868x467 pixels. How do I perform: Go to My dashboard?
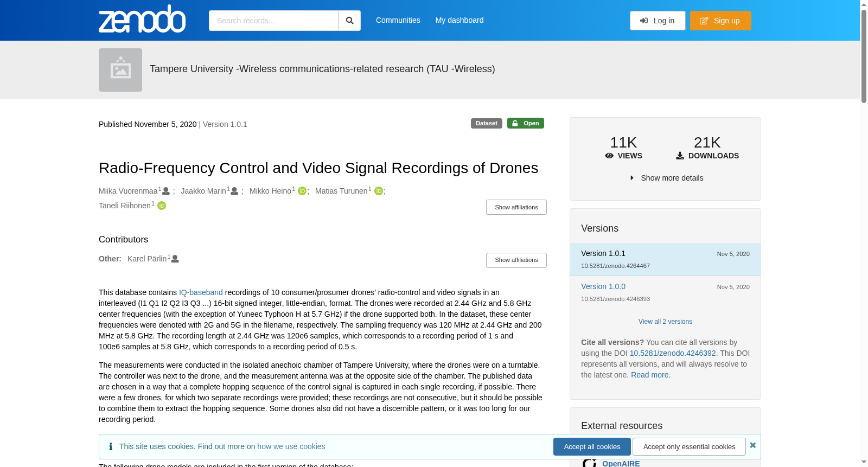[x=459, y=20]
